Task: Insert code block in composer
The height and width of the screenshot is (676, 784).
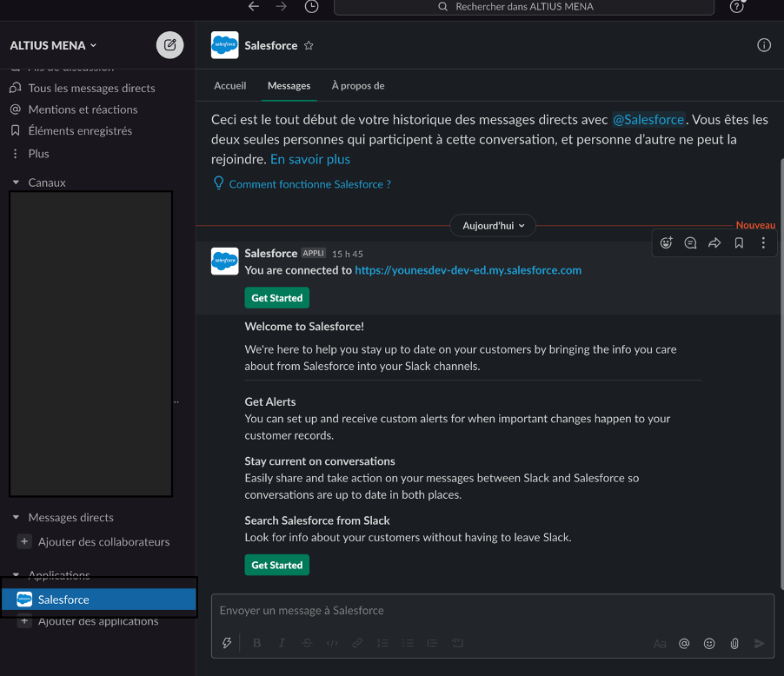Action: pyautogui.click(x=457, y=643)
